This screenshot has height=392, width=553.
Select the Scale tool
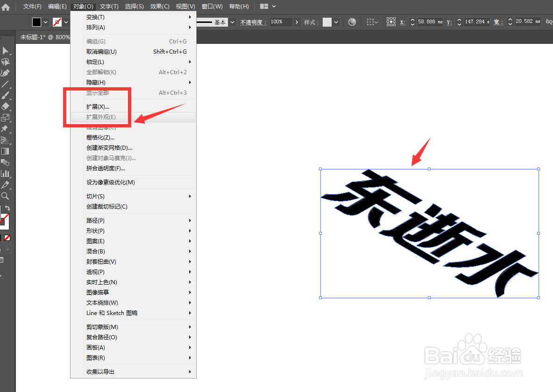coord(5,118)
